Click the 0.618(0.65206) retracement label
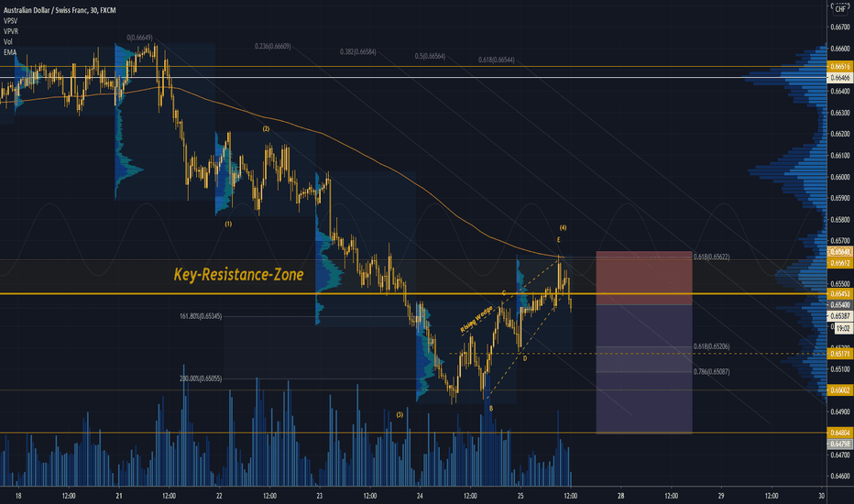The image size is (854, 504). [711, 346]
